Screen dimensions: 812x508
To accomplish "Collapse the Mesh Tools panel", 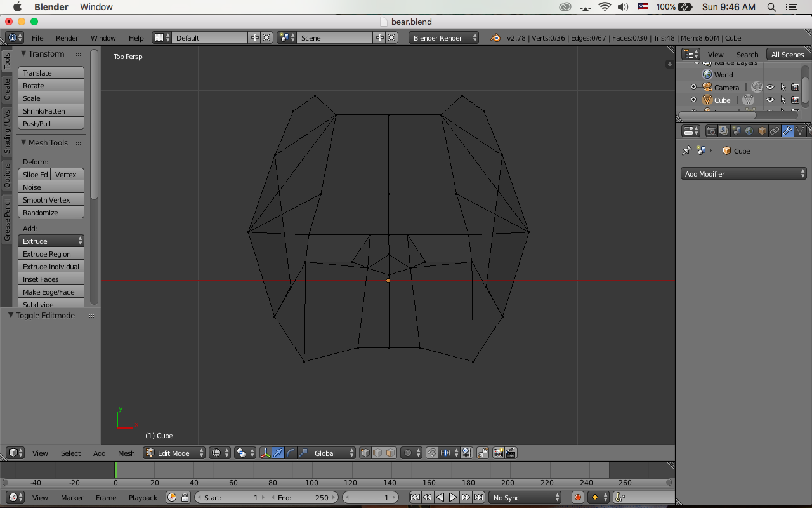I will [23, 142].
